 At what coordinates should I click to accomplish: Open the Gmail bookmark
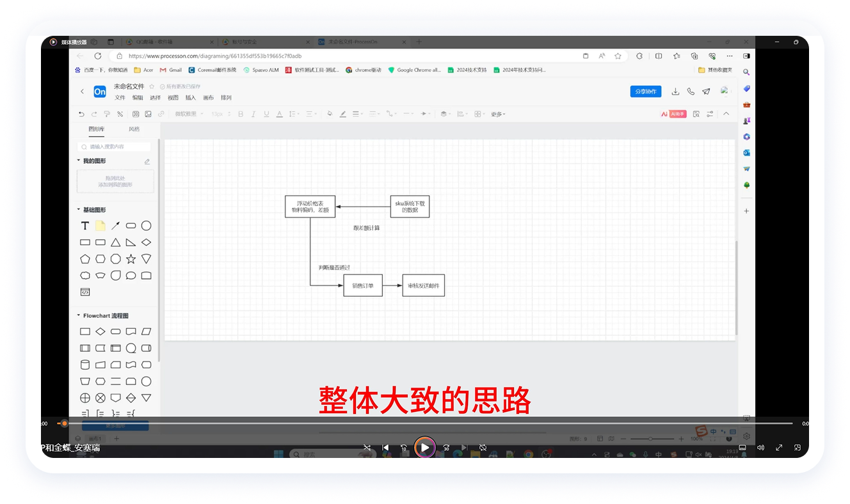point(171,70)
